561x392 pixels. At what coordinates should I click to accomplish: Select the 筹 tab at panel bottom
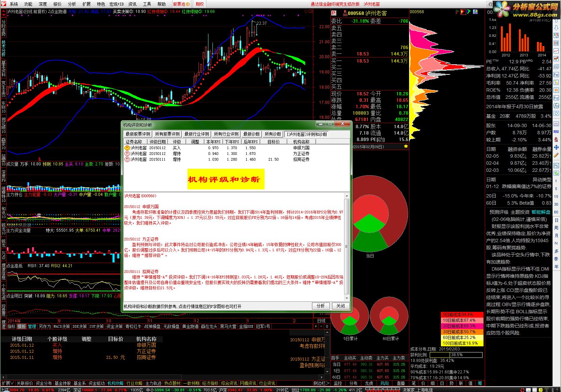click(x=480, y=383)
